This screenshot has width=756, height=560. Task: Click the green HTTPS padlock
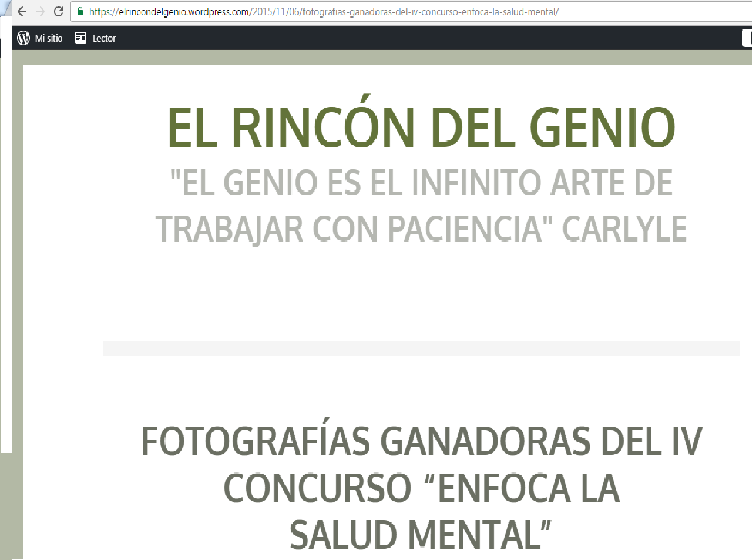pos(79,11)
